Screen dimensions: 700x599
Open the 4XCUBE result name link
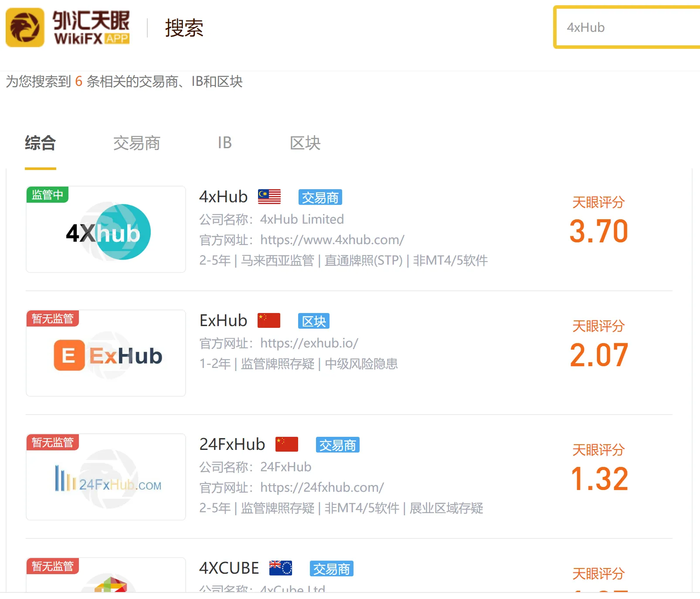(229, 568)
